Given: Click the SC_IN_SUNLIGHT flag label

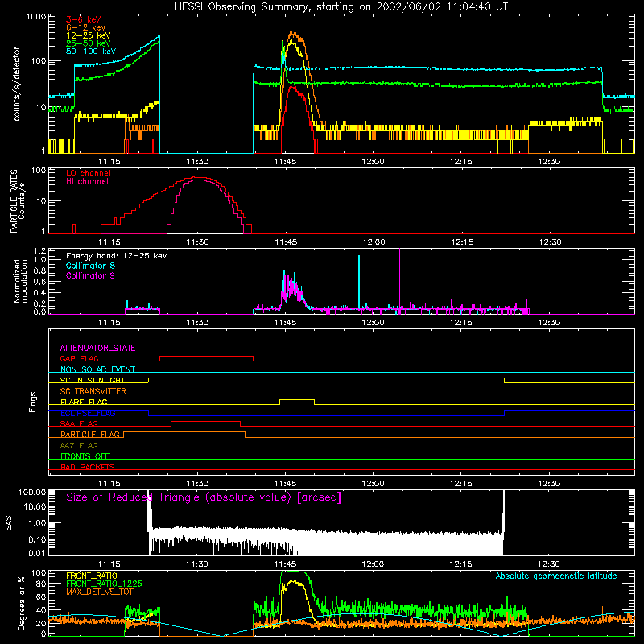Looking at the screenshot, I should [x=93, y=380].
